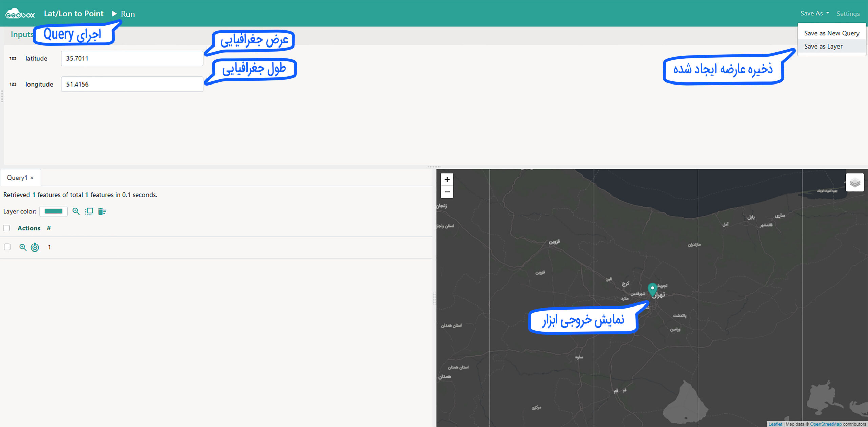Image resolution: width=868 pixels, height=427 pixels.
Task: Zoom to feature 1 in the results row
Action: pos(23,247)
